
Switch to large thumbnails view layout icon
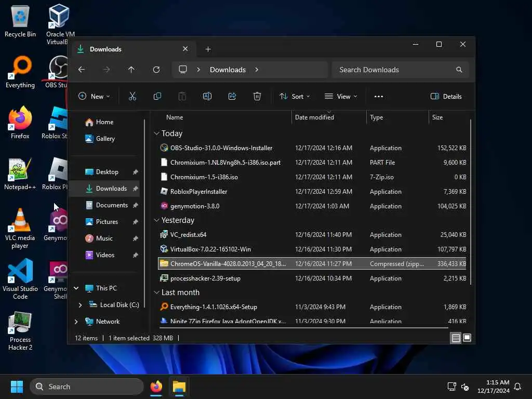[467, 338]
